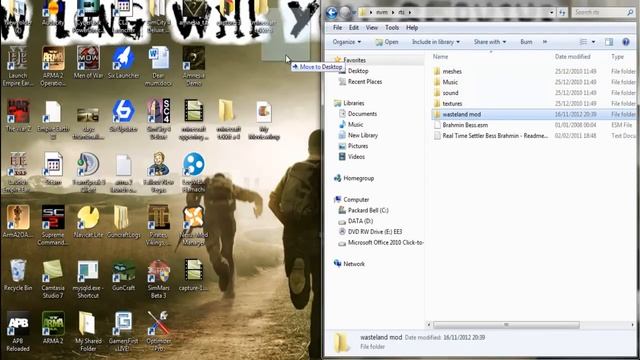Image resolution: width=640 pixels, height=360 pixels.
Task: Open the Edit menu
Action: pyautogui.click(x=353, y=28)
